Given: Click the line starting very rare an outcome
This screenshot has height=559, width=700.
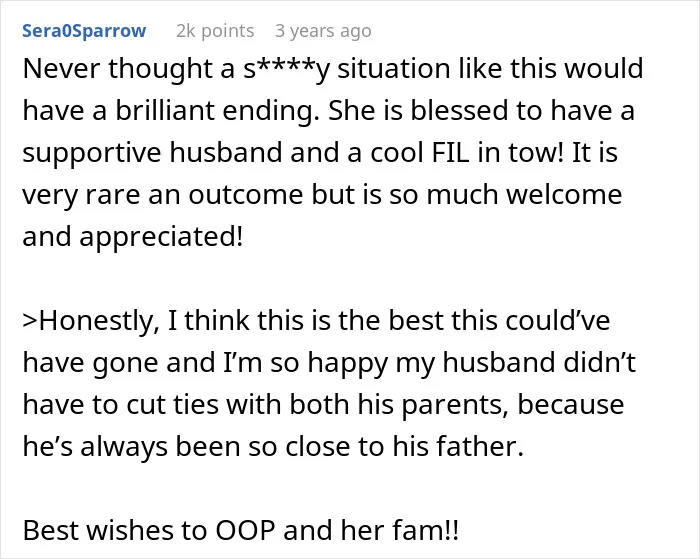Looking at the screenshot, I should [322, 195].
